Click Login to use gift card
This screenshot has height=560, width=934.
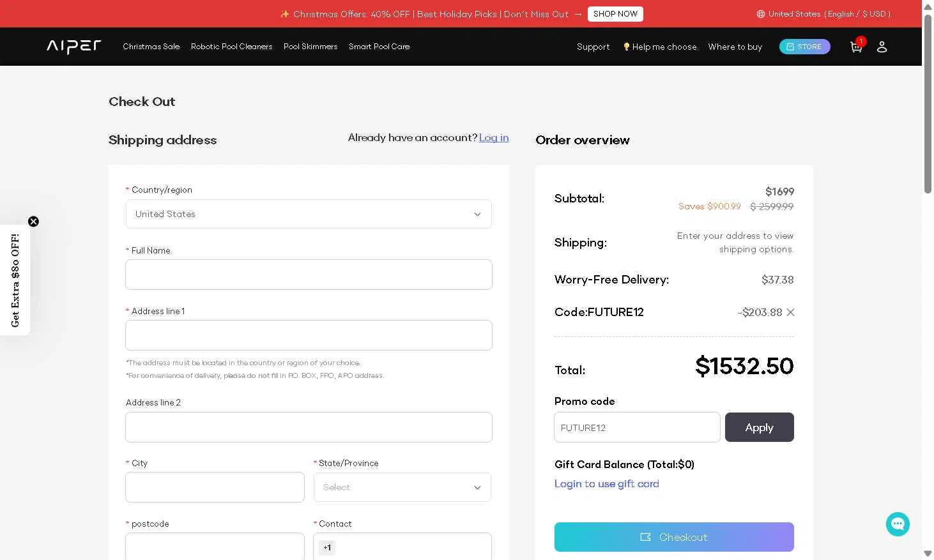[607, 484]
